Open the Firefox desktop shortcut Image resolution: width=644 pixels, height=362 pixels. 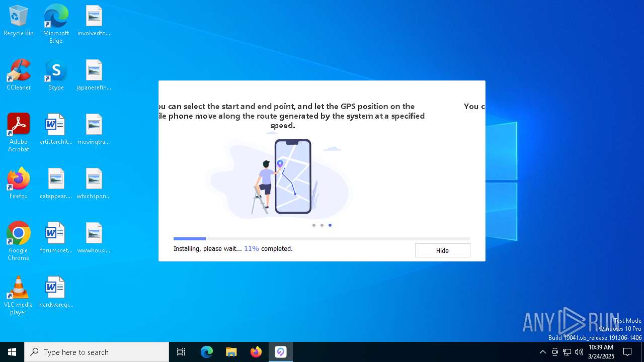19,184
